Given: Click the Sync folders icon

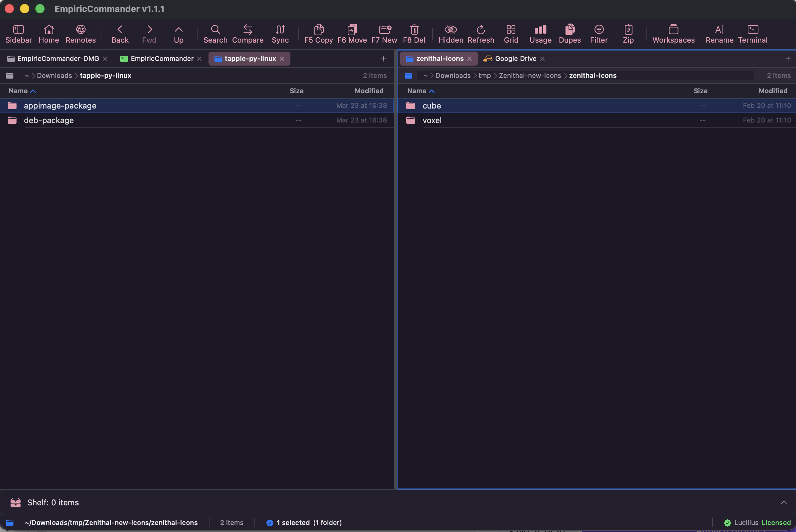Looking at the screenshot, I should click(x=280, y=34).
